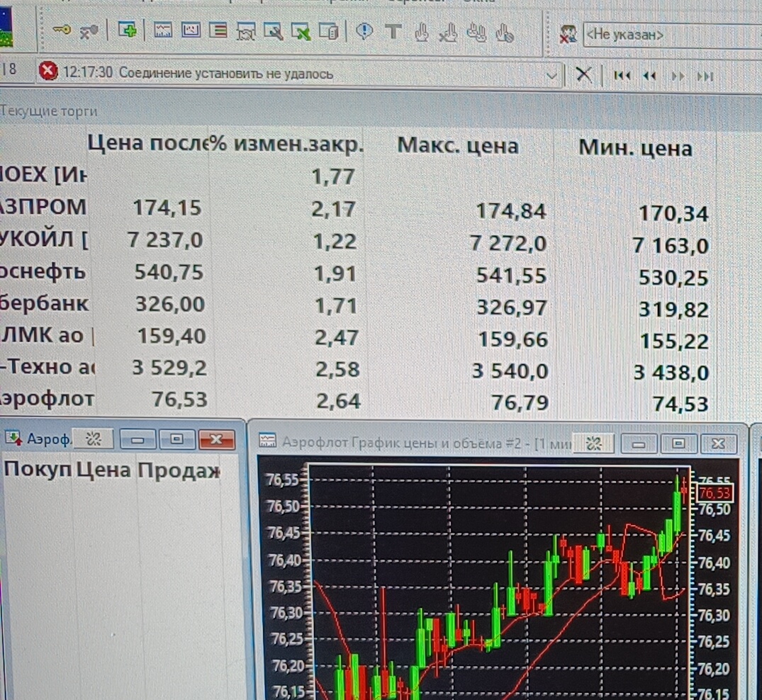Open the chart window toolbar icon

point(163,30)
